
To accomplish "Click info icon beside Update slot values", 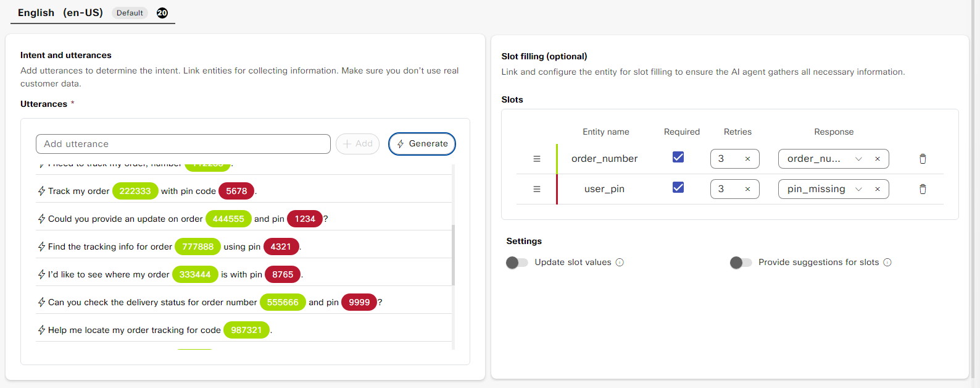I will click(620, 263).
